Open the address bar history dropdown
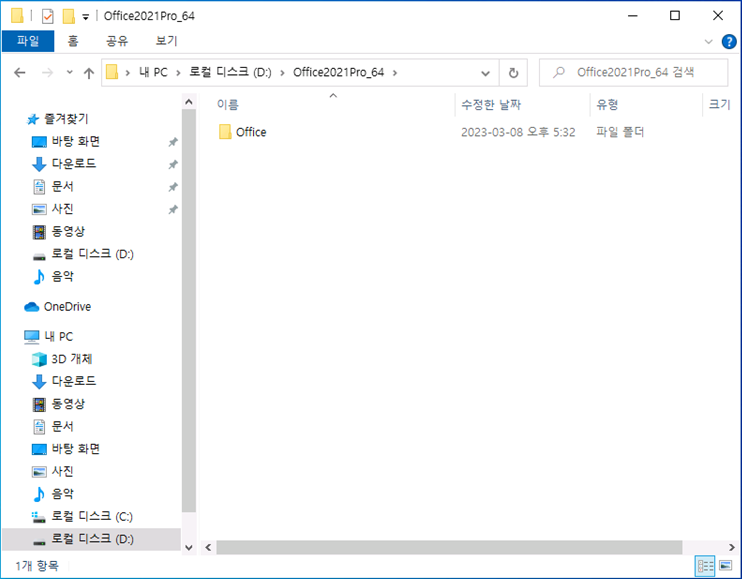This screenshot has width=742, height=579. pos(485,73)
